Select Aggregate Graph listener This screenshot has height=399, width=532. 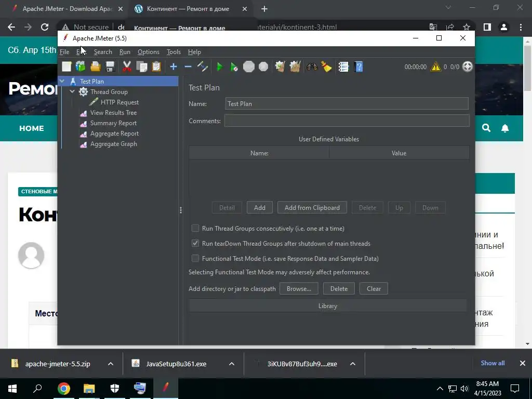(x=114, y=144)
